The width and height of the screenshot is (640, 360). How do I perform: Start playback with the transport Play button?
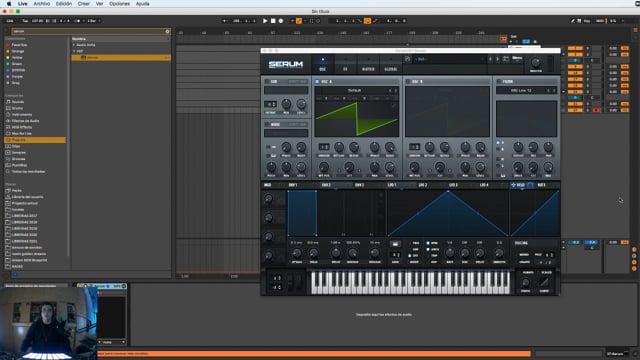pos(265,21)
